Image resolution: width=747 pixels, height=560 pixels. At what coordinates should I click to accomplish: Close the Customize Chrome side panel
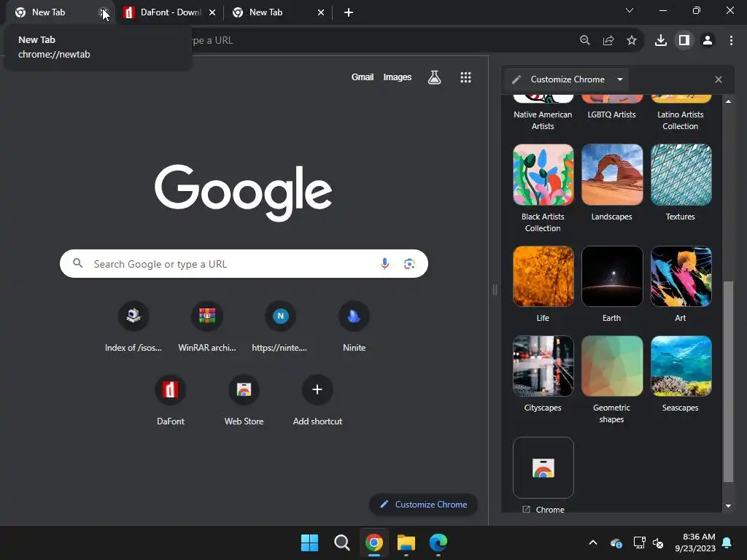click(x=719, y=79)
